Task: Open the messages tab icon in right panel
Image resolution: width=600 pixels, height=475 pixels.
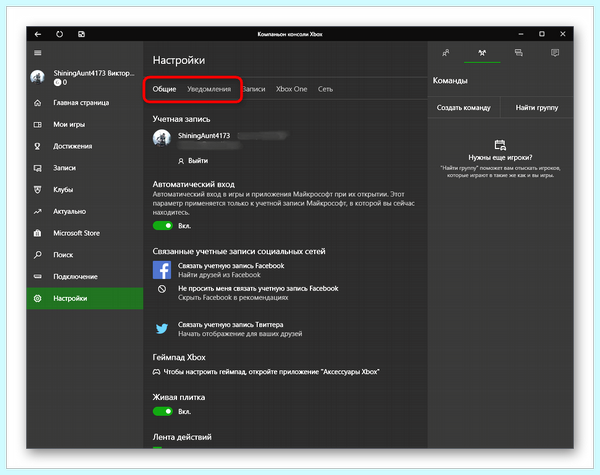Action: [518, 53]
